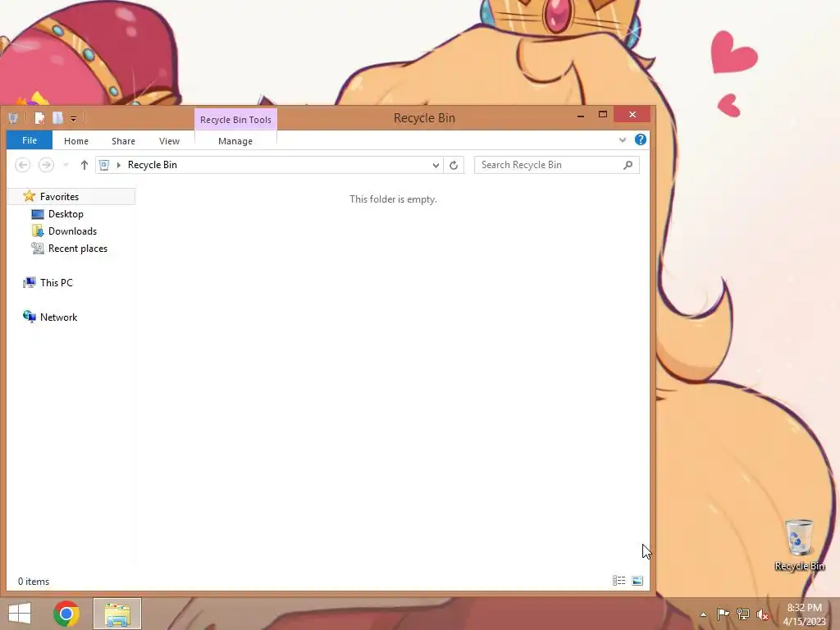
Task: Click the Back navigation arrow
Action: 22,165
